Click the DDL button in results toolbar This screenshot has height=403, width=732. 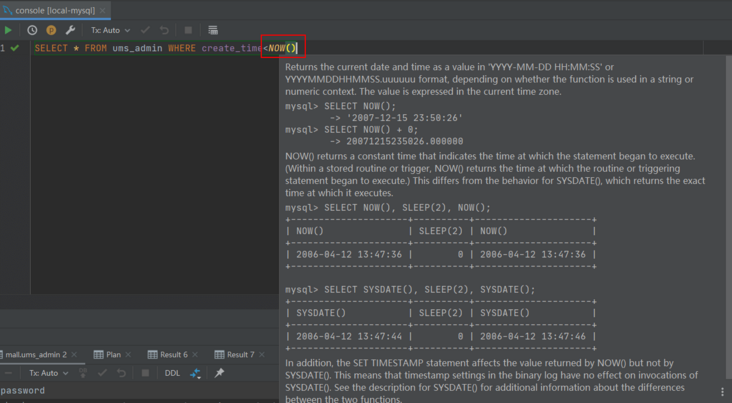click(172, 373)
